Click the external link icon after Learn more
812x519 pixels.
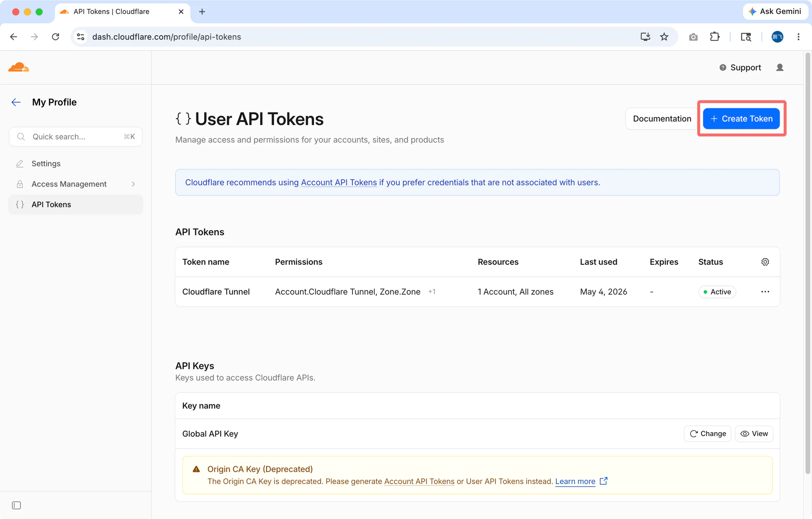[603, 481]
